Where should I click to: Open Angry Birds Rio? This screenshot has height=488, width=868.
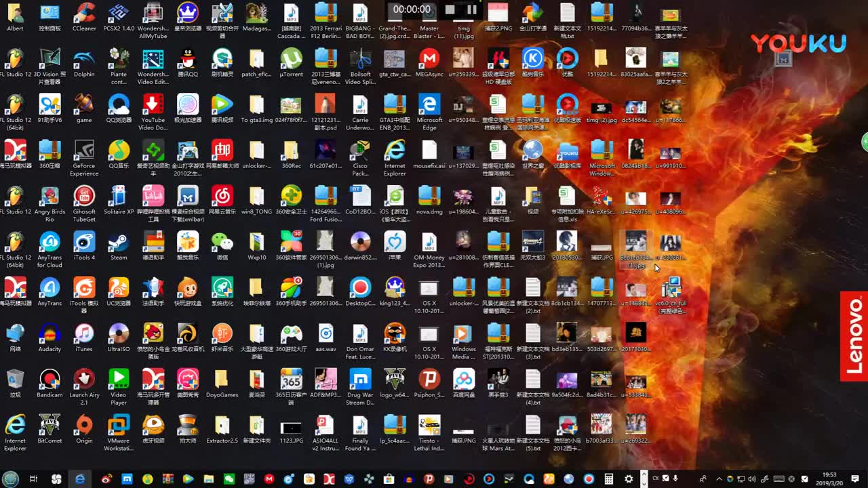click(50, 204)
